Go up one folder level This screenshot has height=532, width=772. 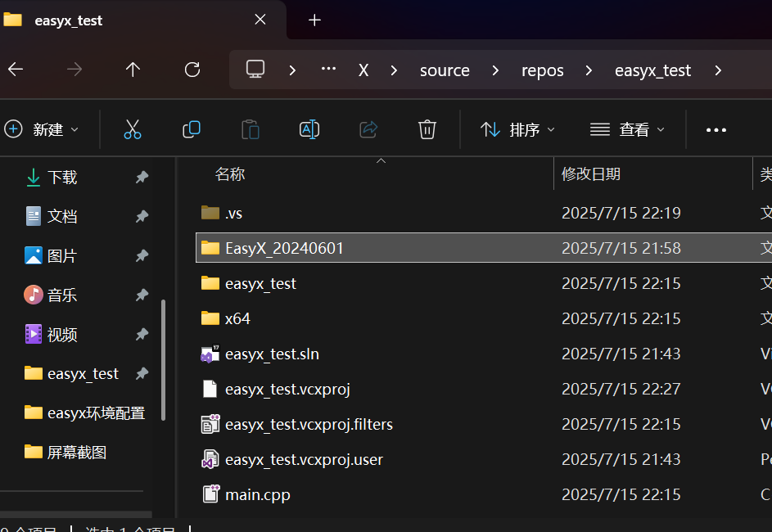point(133,70)
